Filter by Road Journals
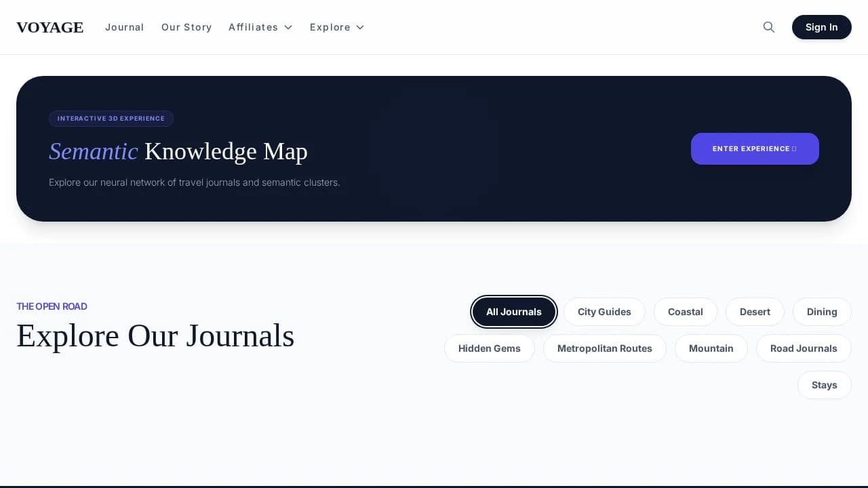Image resolution: width=868 pixels, height=488 pixels. pos(804,348)
